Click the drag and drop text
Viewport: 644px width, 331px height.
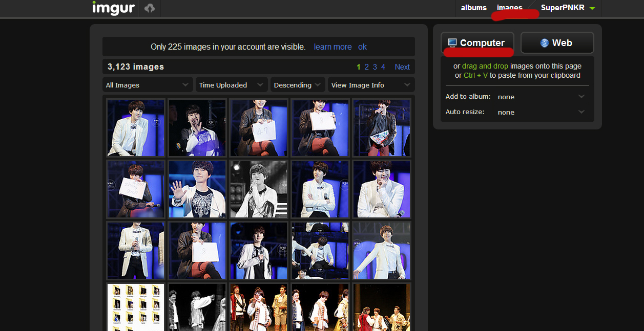pyautogui.click(x=485, y=66)
